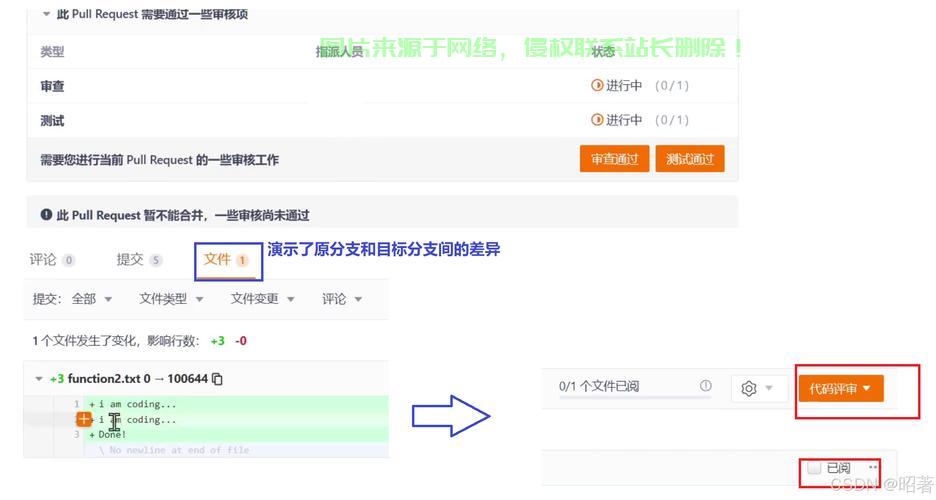This screenshot has height=500, width=936.
Task: Click the 审查通过 button
Action: (x=614, y=159)
